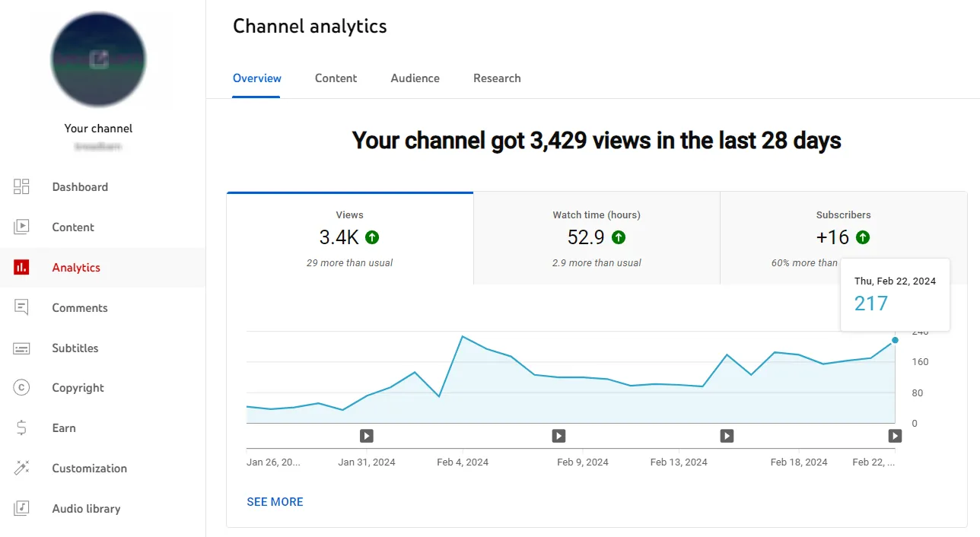Click the SEE MORE link
This screenshot has height=537, width=980.
click(275, 501)
